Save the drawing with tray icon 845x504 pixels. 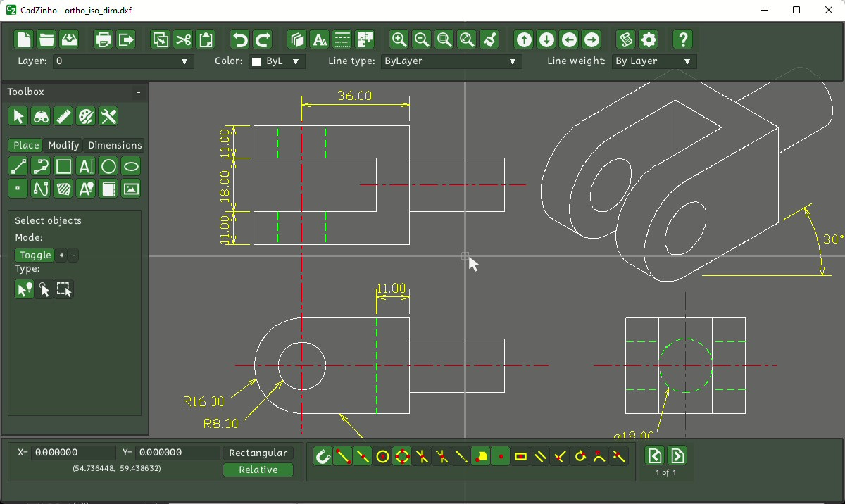tap(69, 39)
